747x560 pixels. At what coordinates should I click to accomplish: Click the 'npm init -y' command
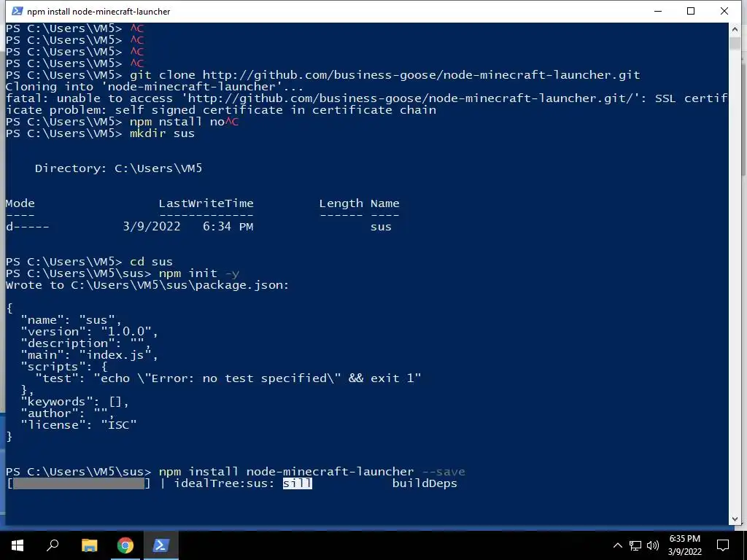pyautogui.click(x=198, y=273)
